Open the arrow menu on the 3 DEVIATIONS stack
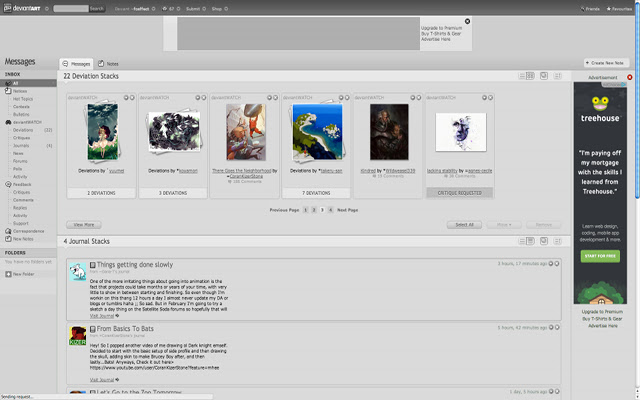 coord(198,98)
